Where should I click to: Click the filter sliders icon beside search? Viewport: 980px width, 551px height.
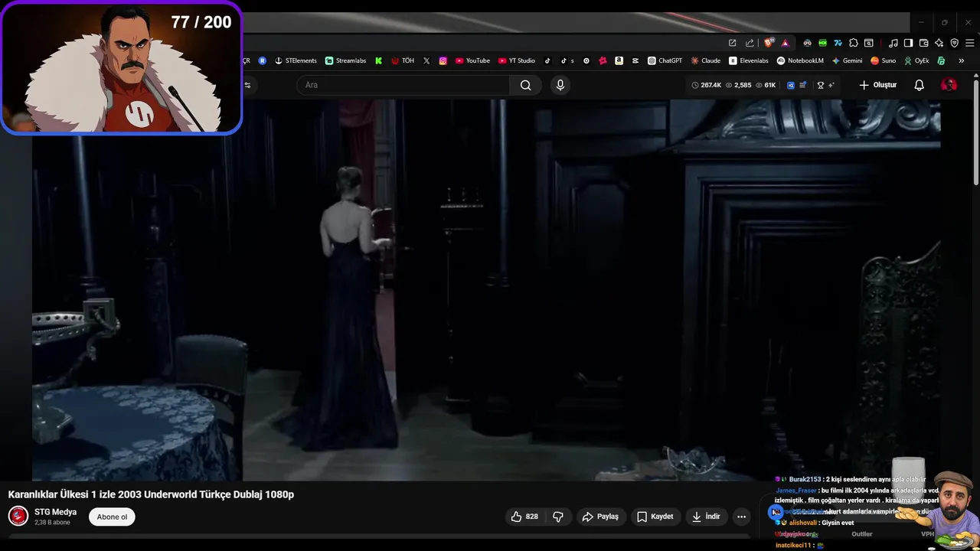tap(247, 85)
